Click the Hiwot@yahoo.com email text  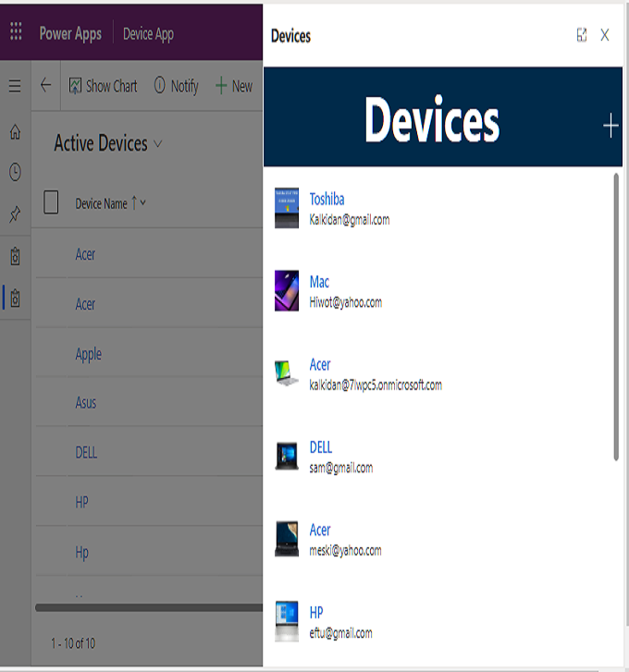pos(346,302)
